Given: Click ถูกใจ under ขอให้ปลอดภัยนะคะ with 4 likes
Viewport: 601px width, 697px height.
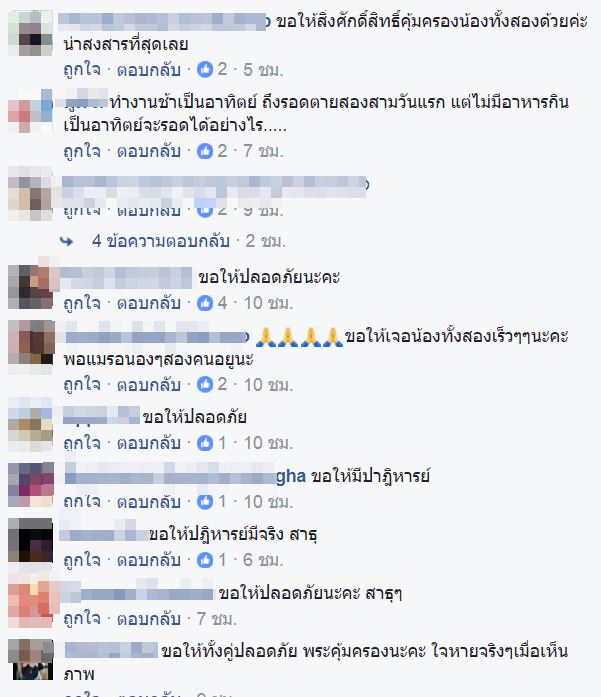Looking at the screenshot, I should [82, 303].
